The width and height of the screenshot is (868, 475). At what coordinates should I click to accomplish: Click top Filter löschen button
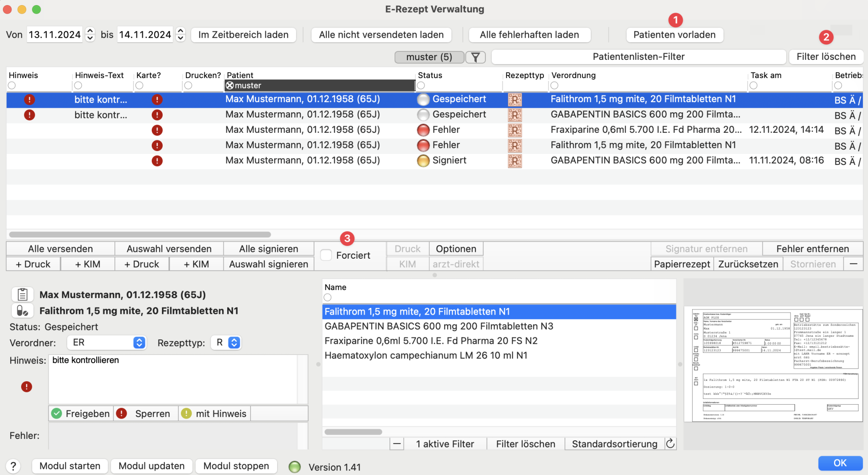pos(826,56)
